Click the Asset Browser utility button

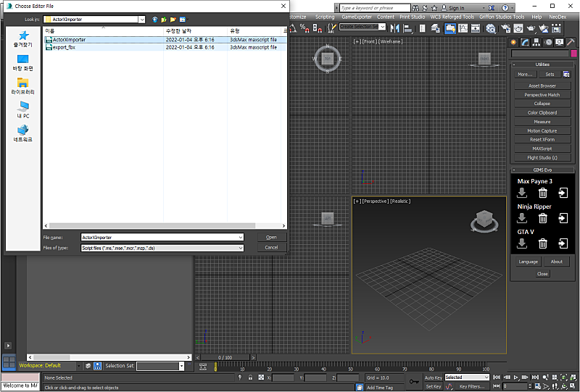pos(542,86)
